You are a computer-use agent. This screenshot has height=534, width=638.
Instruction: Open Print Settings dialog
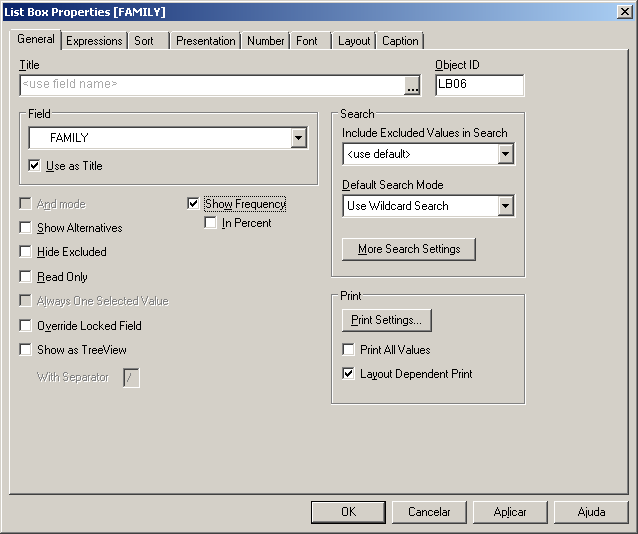(387, 321)
